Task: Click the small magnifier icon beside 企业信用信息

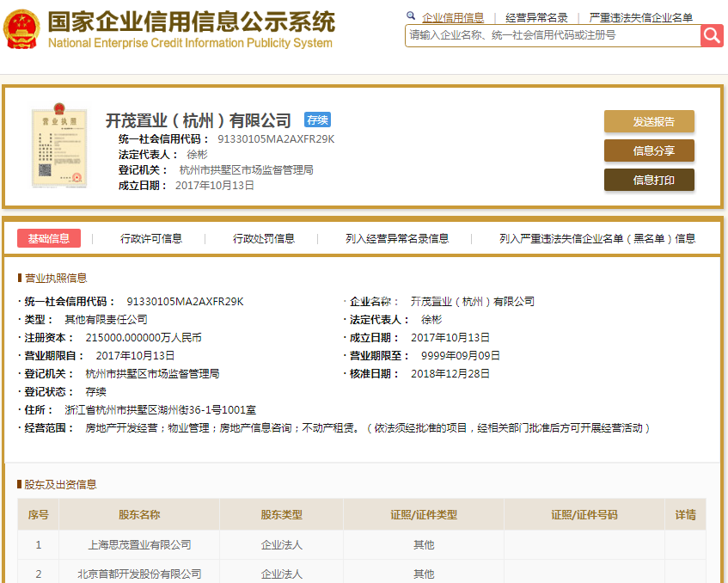Action: (411, 15)
